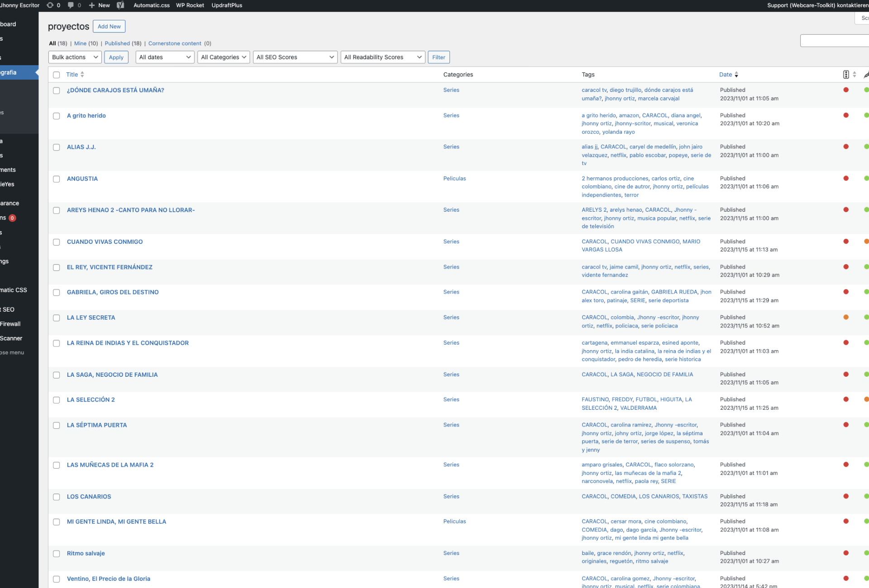
Task: Click the Add New button
Action: click(x=109, y=26)
